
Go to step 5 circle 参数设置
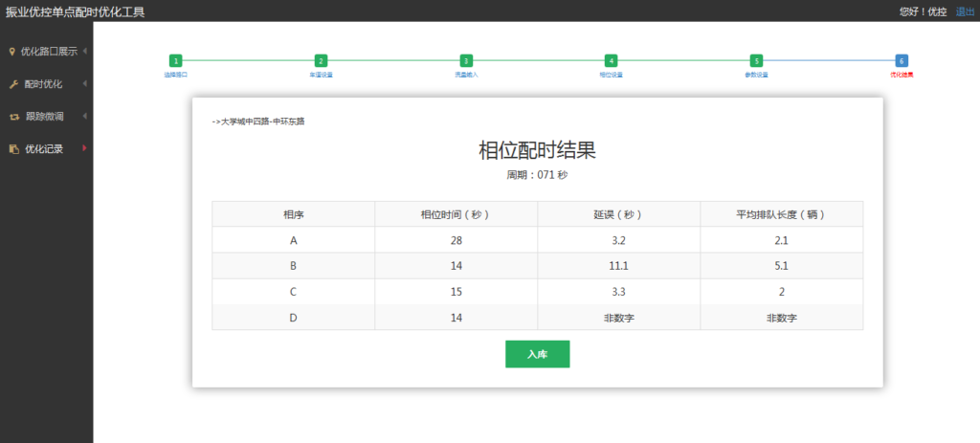(756, 60)
